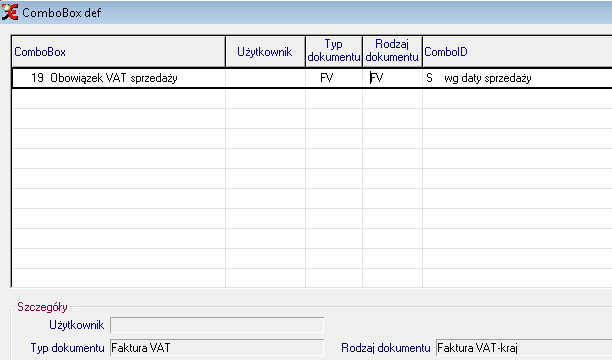This screenshot has height=360, width=612.
Task: Click the Typ dokumentu field 'Faktura VAT'
Action: (x=217, y=348)
